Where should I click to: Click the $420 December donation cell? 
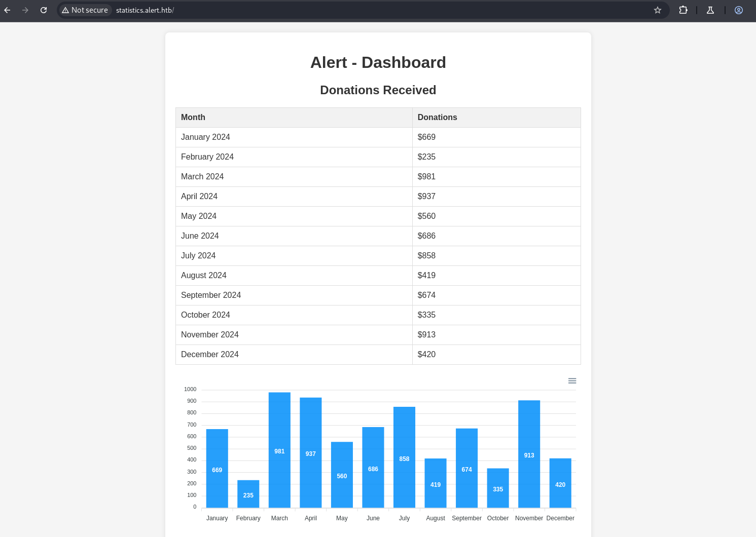[426, 355]
